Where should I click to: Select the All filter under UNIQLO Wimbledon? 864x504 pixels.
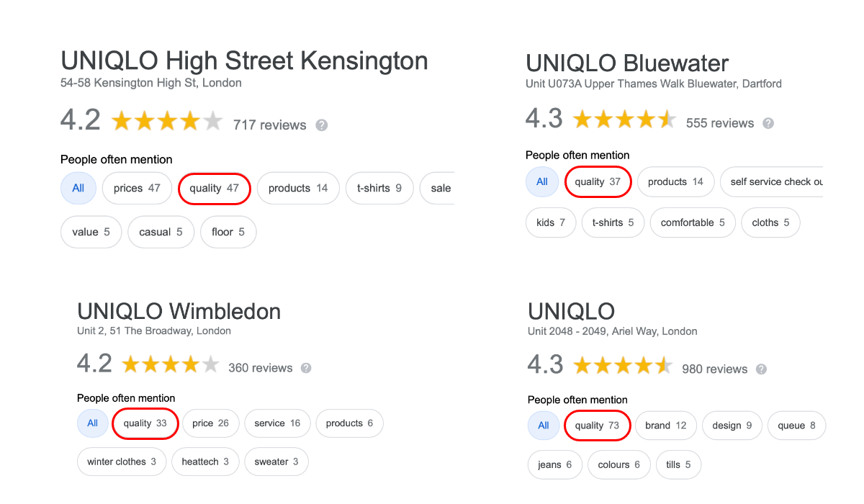click(x=92, y=423)
